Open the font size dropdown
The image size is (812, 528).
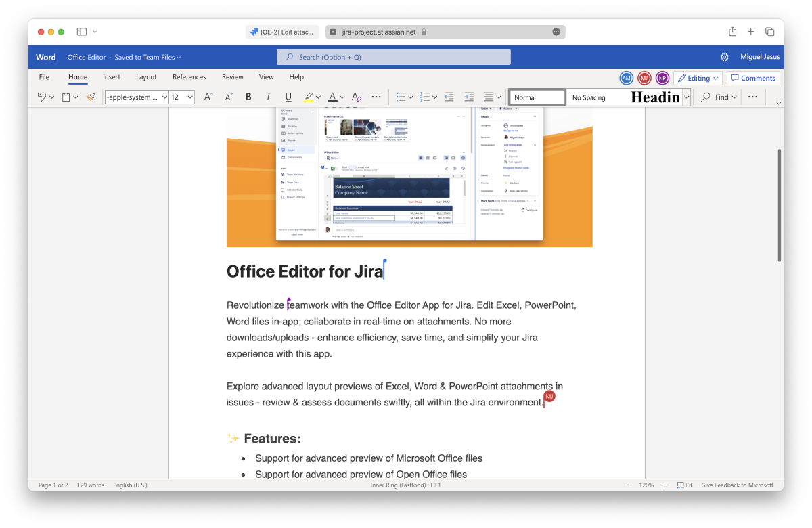(x=190, y=97)
